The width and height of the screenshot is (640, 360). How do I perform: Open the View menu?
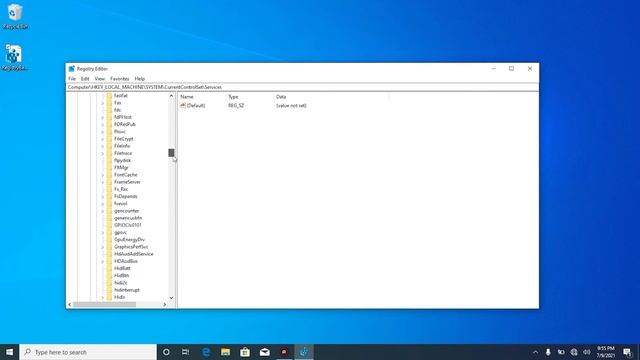(100, 79)
